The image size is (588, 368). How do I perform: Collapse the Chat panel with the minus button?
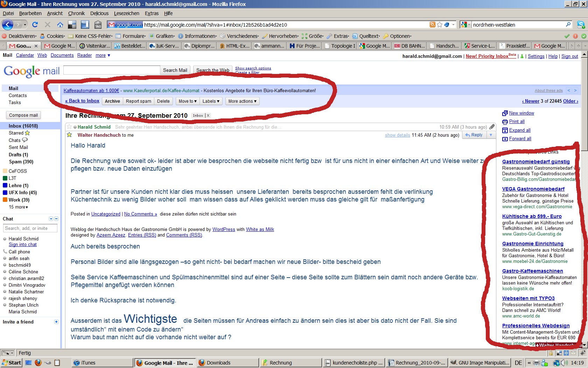56,219
